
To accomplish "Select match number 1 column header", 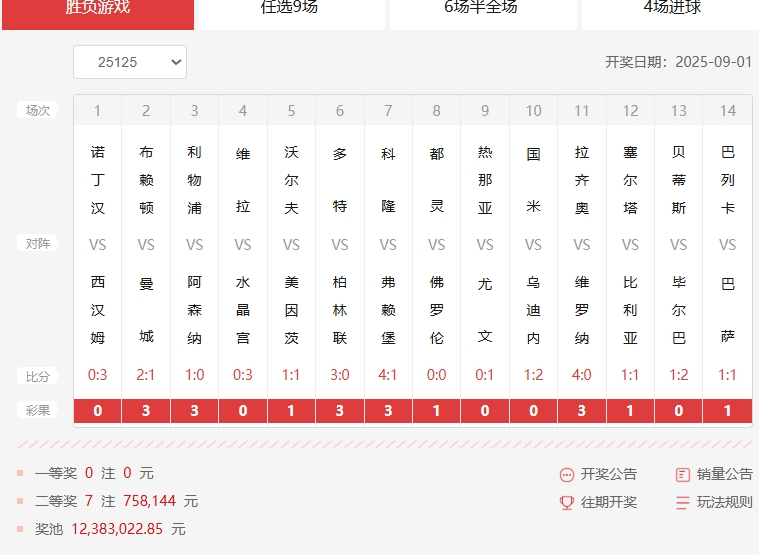I will (x=97, y=111).
